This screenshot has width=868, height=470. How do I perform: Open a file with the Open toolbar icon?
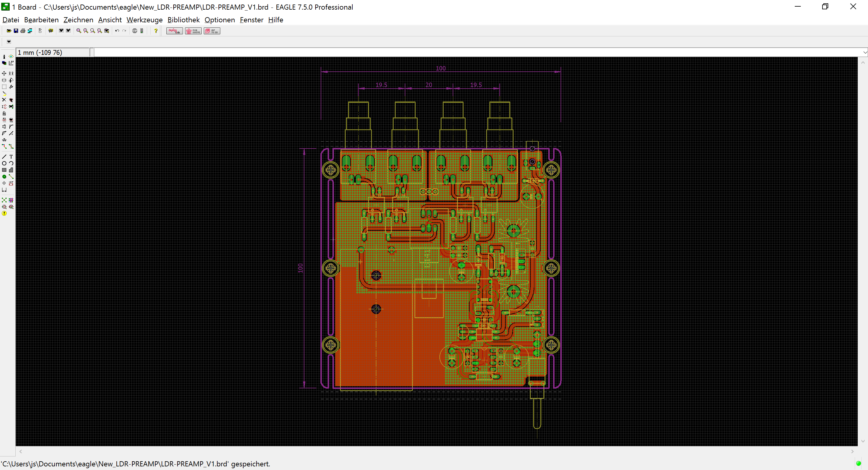click(x=9, y=31)
